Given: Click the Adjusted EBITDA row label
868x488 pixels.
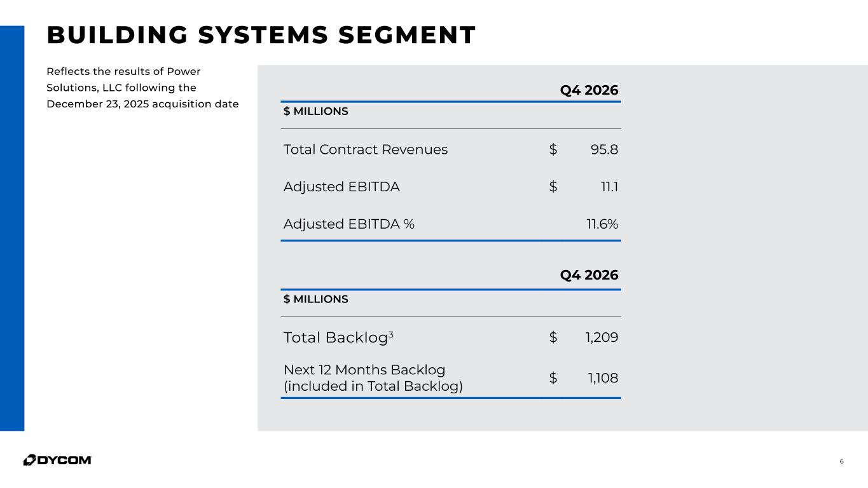Looking at the screenshot, I should (341, 187).
